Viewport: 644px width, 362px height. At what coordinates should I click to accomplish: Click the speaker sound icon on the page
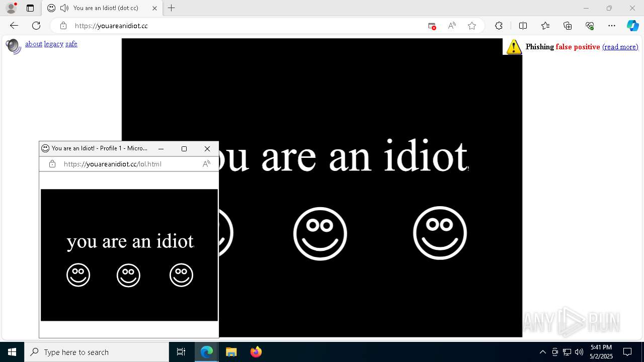(14, 46)
